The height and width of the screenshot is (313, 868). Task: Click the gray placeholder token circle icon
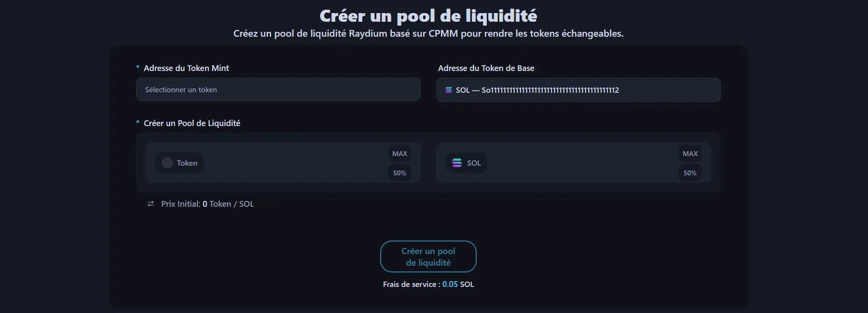tap(167, 163)
